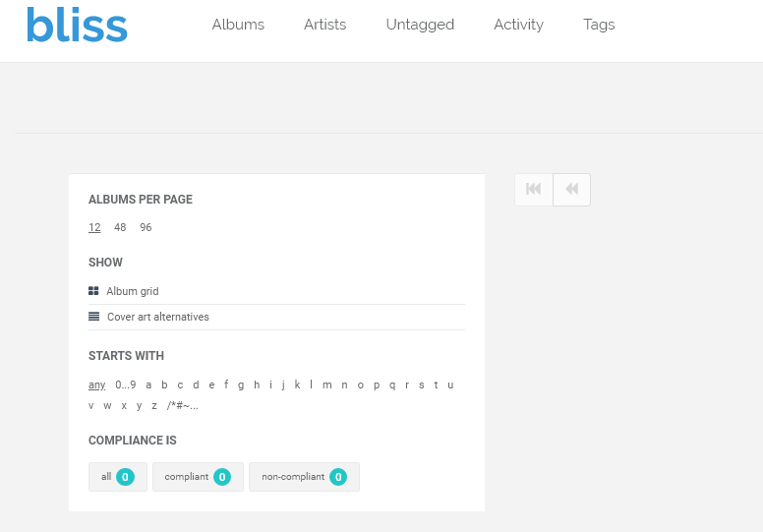
Task: Click the Album grid icon
Action: point(93,291)
